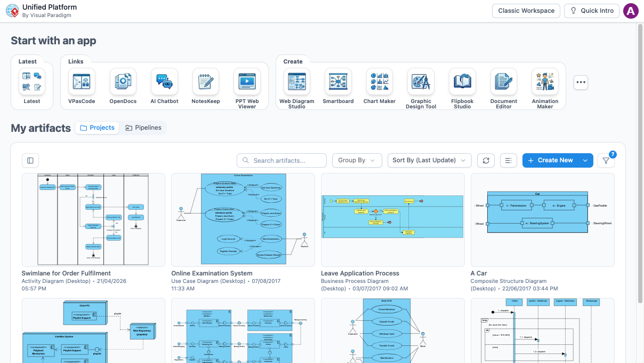Click the Swimlane for Order Fulfilment title
Viewport: 644px width, 363px height.
[x=66, y=273]
